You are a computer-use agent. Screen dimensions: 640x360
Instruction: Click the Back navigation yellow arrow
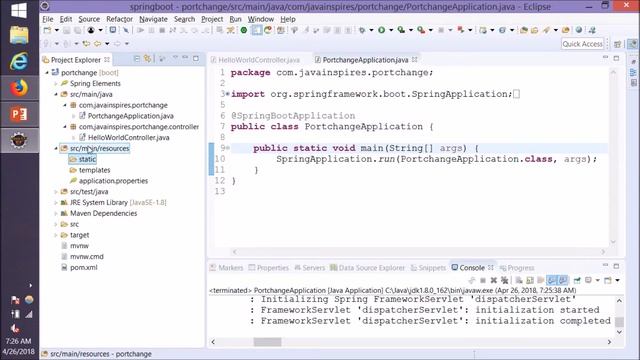pos(98,43)
